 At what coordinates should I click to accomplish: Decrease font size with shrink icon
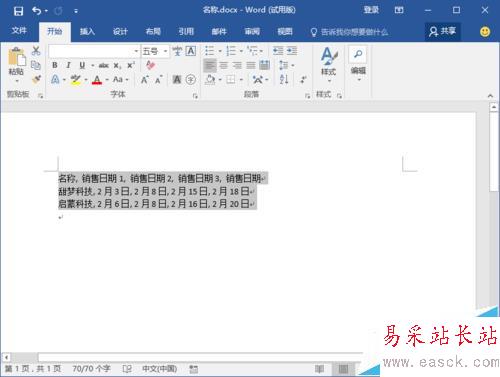coord(159,80)
